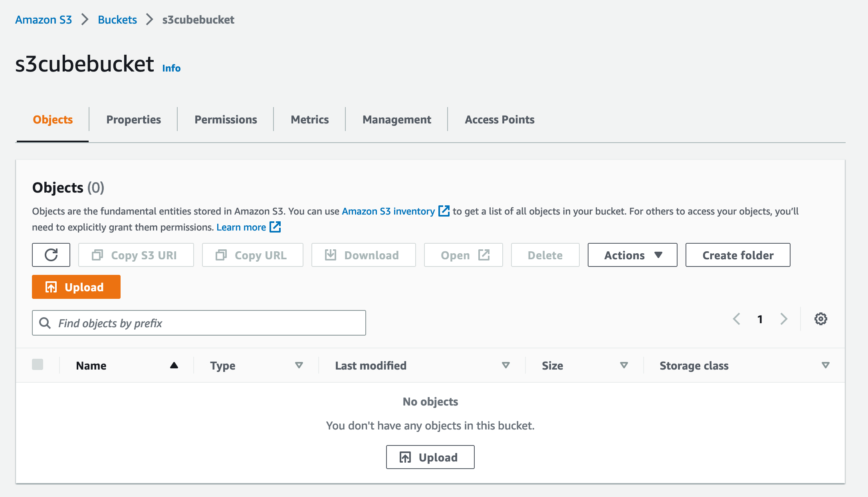Open the Amazon S3 inventory link
The image size is (868, 497).
388,211
